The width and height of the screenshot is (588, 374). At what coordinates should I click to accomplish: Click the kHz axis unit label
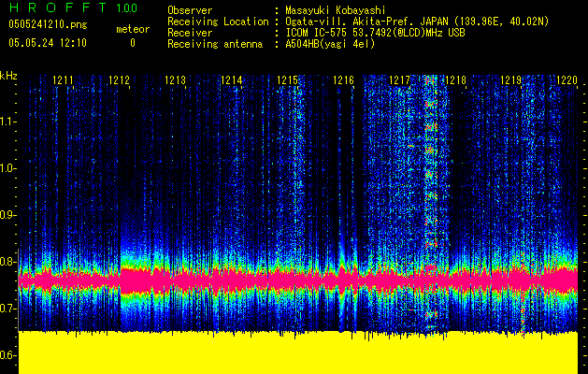(8, 76)
